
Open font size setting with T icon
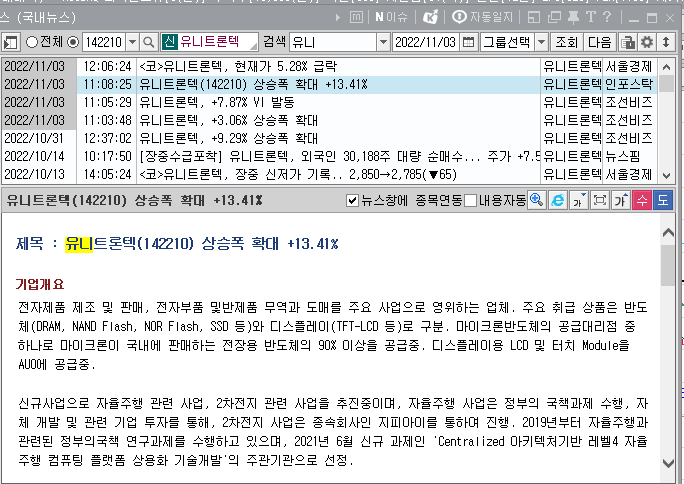591,17
